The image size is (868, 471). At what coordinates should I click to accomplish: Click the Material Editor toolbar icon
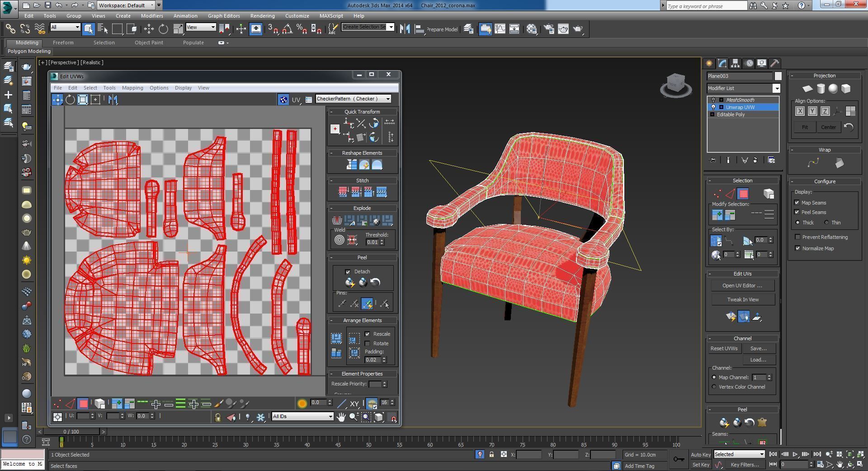532,29
